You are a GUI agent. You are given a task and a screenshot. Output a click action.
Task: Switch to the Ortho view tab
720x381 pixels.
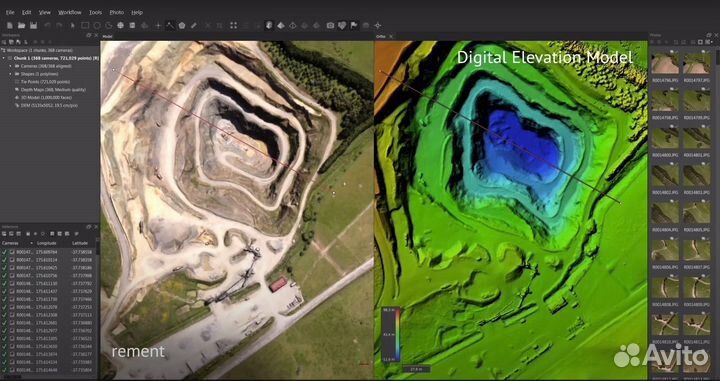pos(380,36)
